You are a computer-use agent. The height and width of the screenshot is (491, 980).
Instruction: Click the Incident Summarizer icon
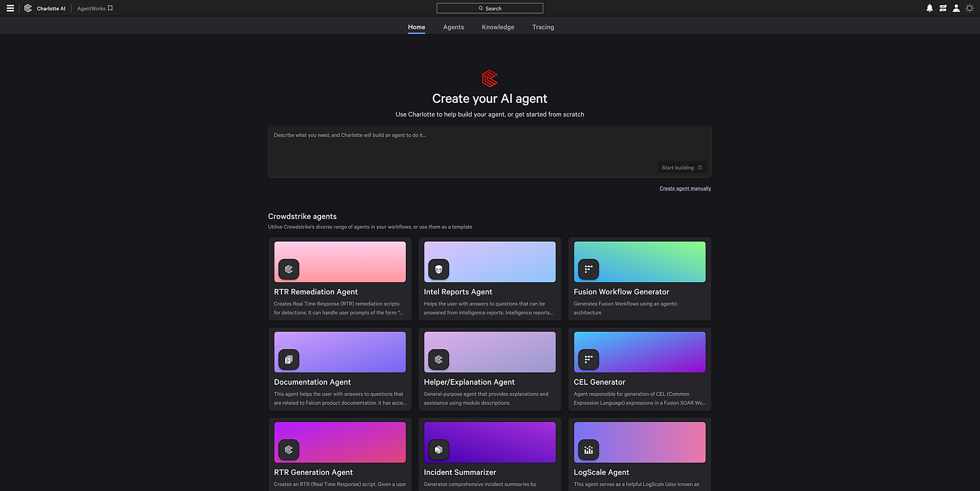438,450
